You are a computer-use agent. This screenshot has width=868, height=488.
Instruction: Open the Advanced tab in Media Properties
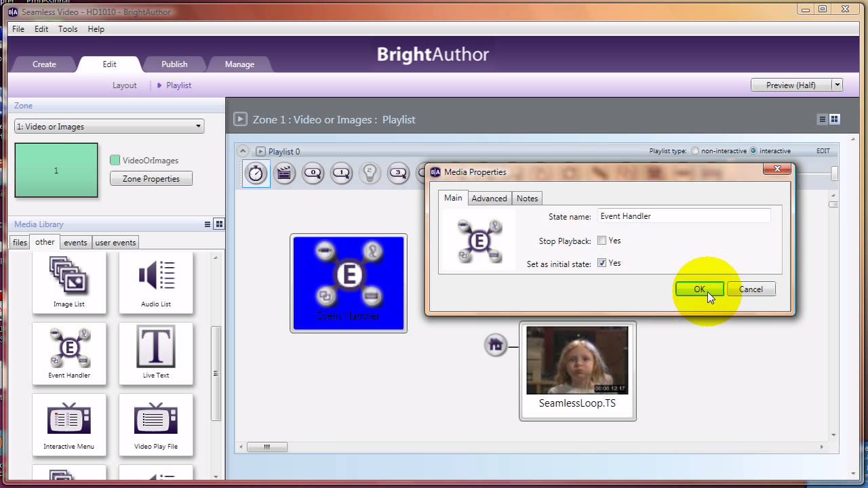(x=489, y=199)
